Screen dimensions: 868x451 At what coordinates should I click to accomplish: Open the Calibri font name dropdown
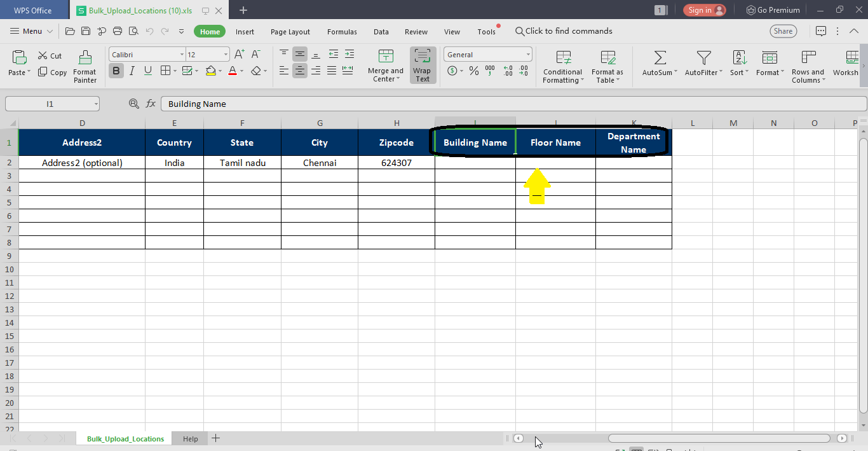(x=147, y=55)
